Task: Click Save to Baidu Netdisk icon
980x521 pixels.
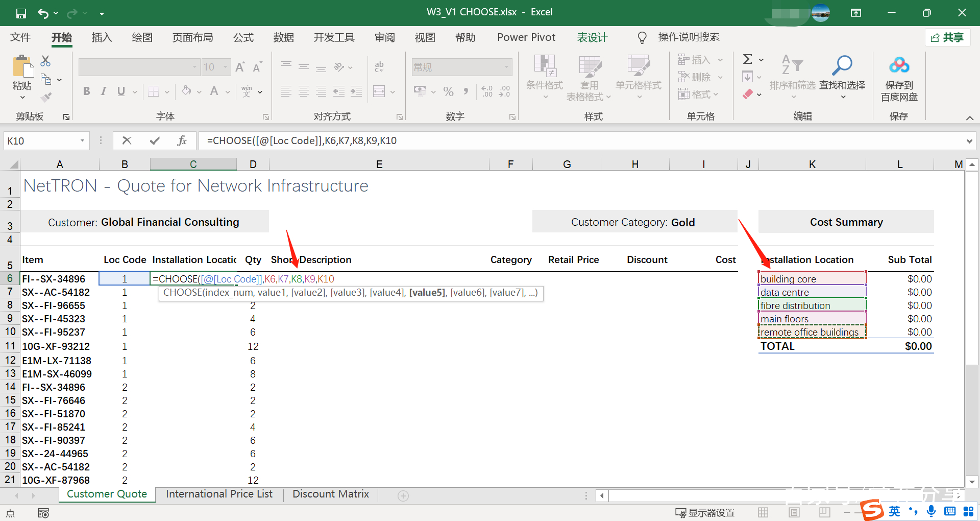Action: click(x=899, y=66)
